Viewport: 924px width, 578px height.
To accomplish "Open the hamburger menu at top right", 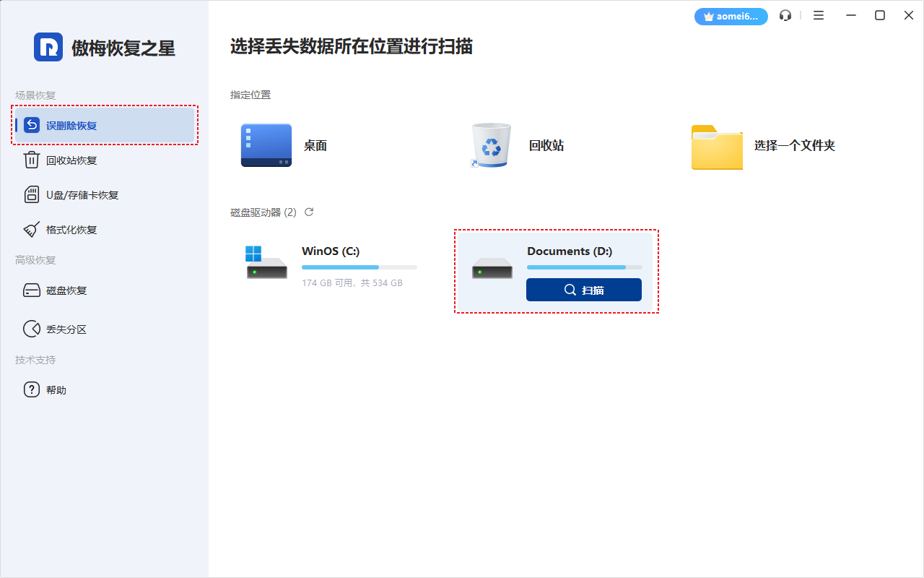I will [818, 14].
